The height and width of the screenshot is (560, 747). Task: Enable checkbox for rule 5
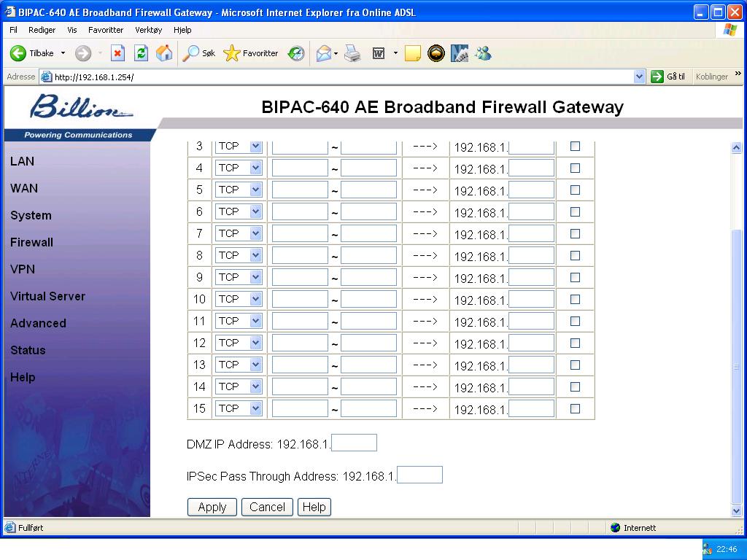[x=575, y=190]
